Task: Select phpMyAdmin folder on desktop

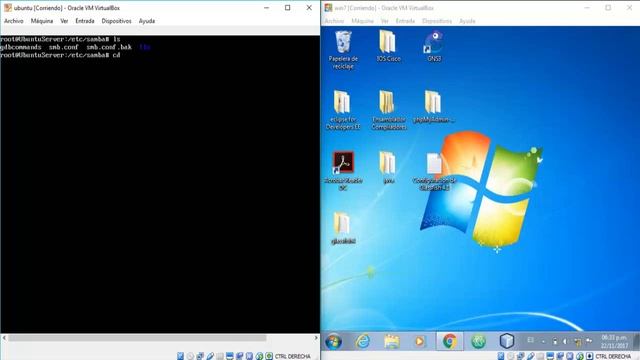Action: [x=434, y=107]
